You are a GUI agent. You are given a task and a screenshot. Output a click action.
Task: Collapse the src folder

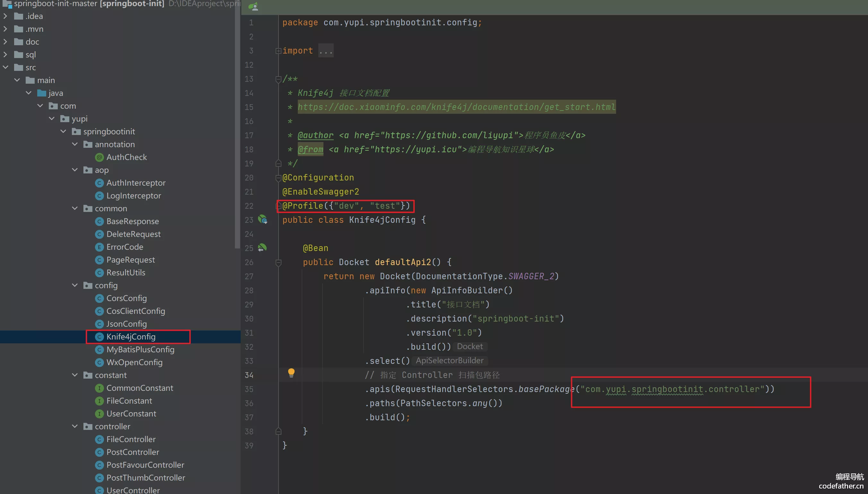tap(5, 67)
